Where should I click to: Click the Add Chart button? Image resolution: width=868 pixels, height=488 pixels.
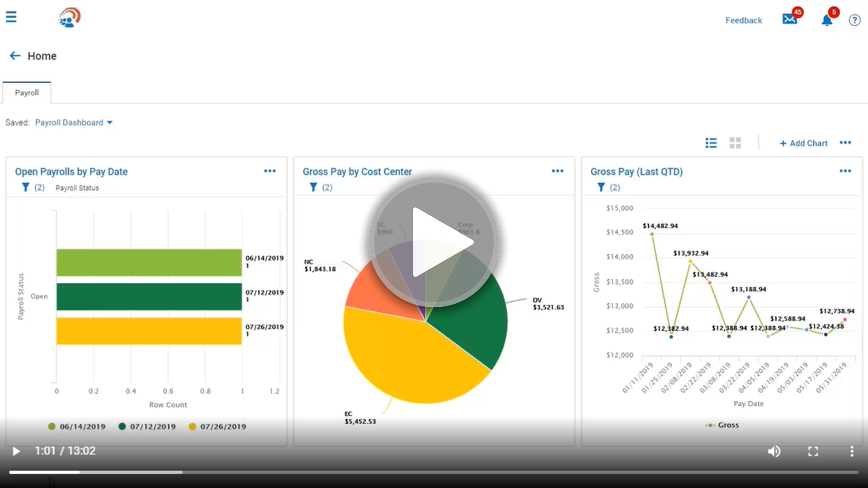[804, 143]
